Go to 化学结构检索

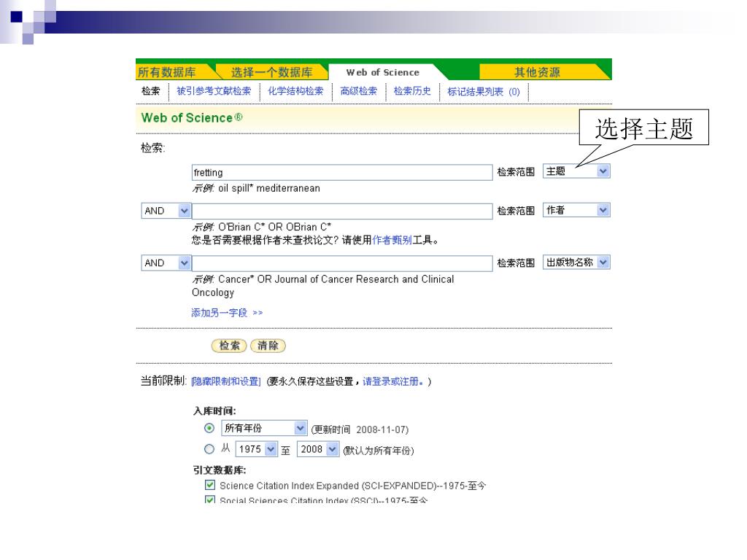point(295,91)
